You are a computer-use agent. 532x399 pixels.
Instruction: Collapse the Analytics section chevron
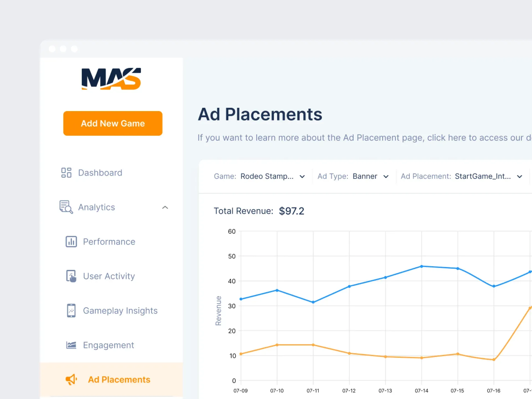165,207
